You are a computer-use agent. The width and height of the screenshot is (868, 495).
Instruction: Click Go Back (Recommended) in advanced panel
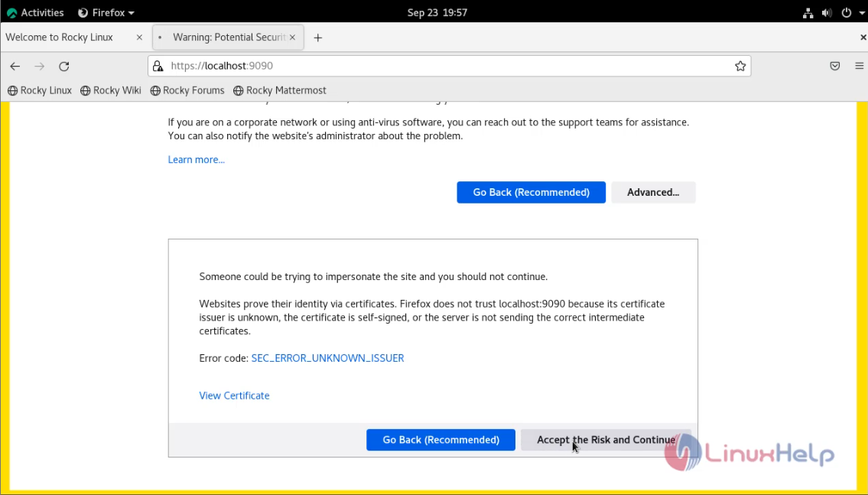[x=441, y=440]
